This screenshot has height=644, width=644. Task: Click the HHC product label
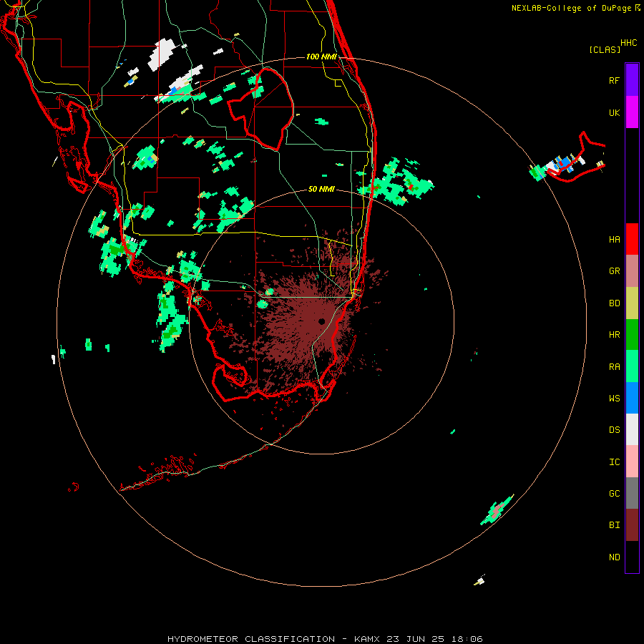(628, 43)
